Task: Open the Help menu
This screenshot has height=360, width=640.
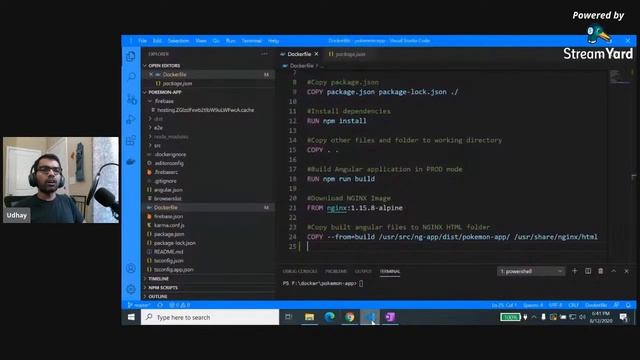Action: tap(273, 41)
